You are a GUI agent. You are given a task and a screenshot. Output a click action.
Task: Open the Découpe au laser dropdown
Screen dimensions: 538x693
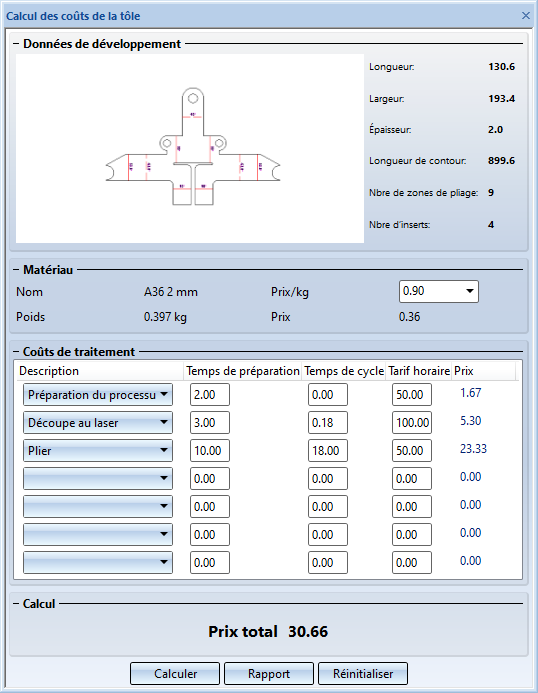[98, 423]
